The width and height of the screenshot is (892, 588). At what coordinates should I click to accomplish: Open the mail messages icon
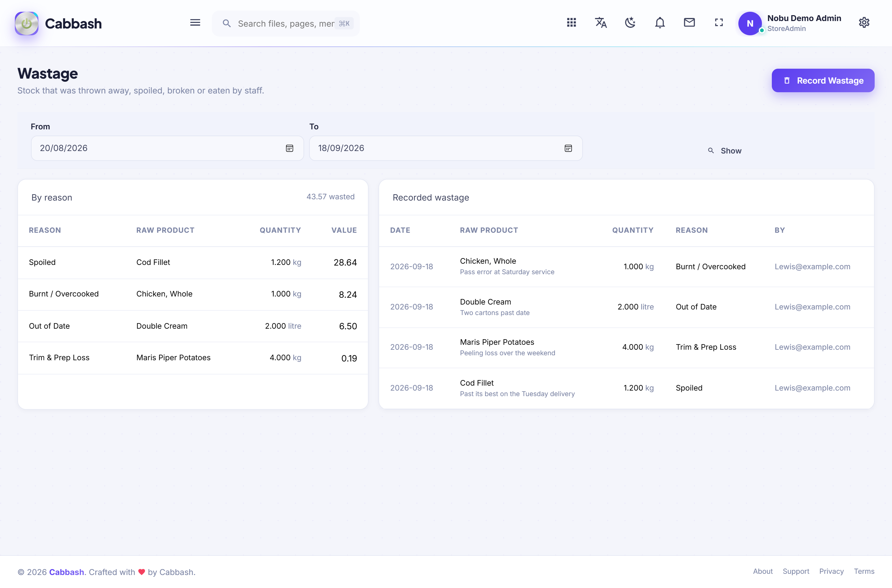689,23
